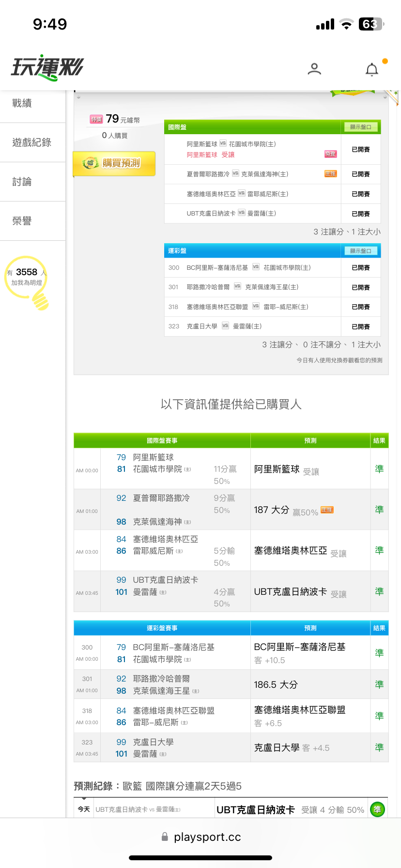This screenshot has height=868, width=401.
Task: Select 夏普爾耶路撒冷 vs 克萊佩達海神 match
Action: [273, 174]
